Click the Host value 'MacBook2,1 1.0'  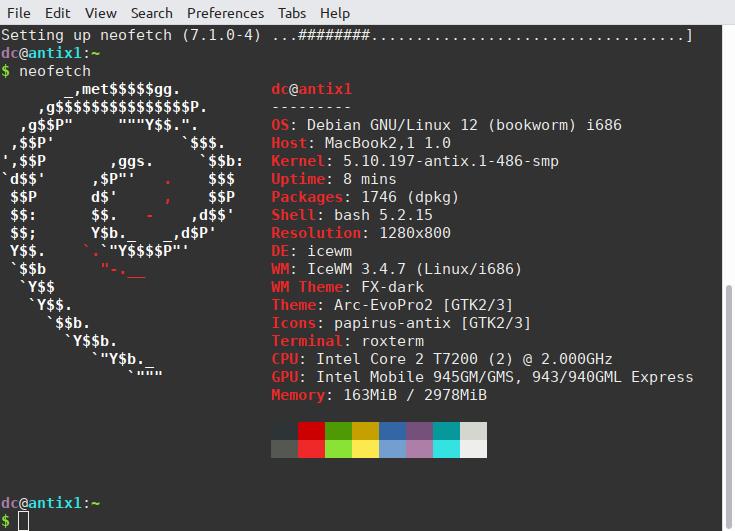387,143
